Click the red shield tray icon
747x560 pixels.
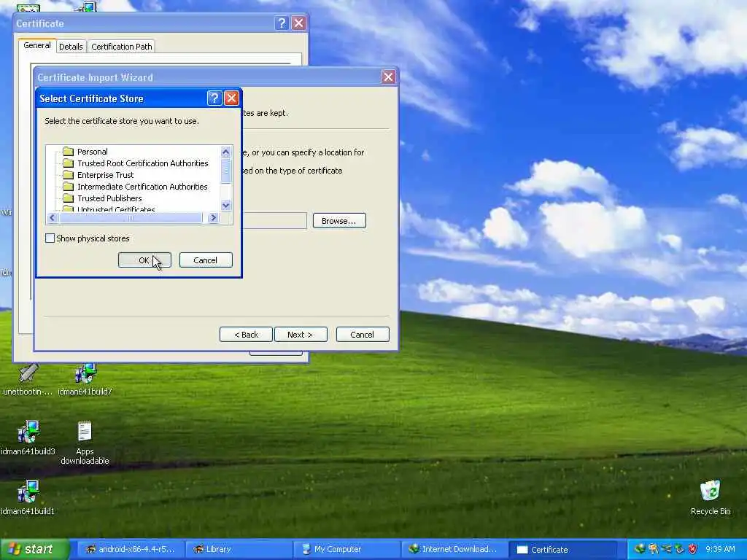click(692, 549)
